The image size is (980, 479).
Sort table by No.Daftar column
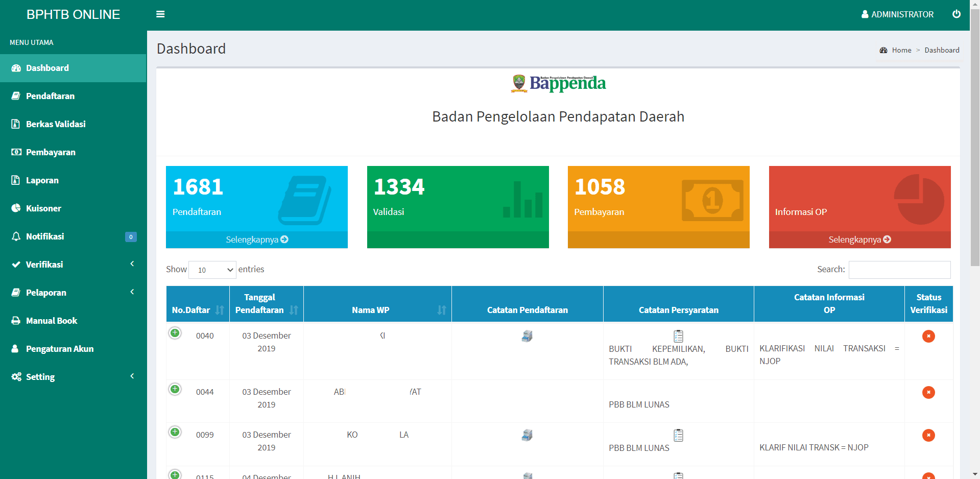(198, 304)
